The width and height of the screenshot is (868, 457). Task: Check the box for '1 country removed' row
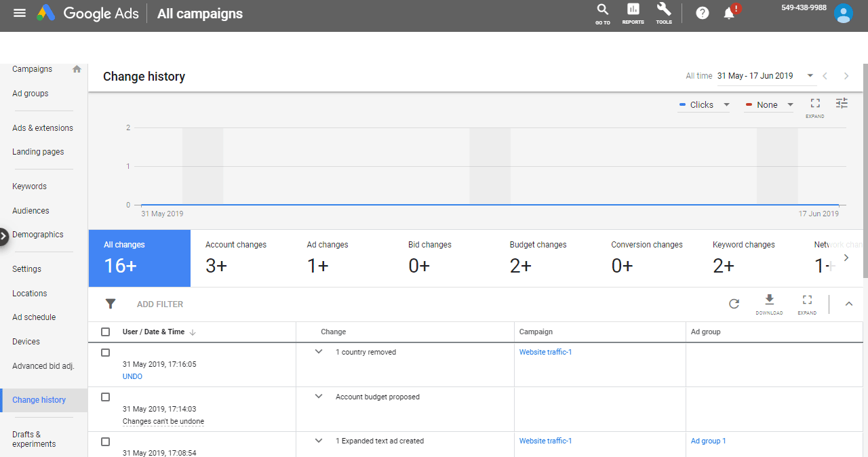(x=105, y=353)
